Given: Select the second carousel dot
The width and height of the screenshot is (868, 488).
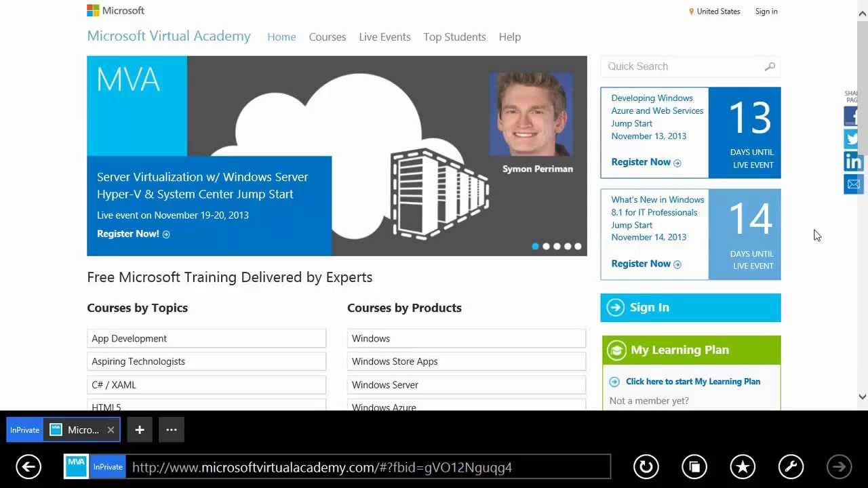Looking at the screenshot, I should tap(546, 247).
